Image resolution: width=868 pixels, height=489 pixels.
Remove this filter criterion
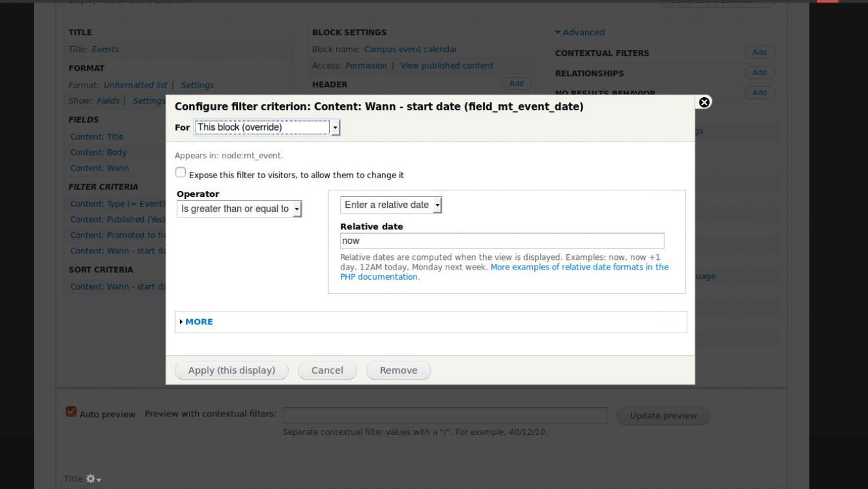point(399,370)
